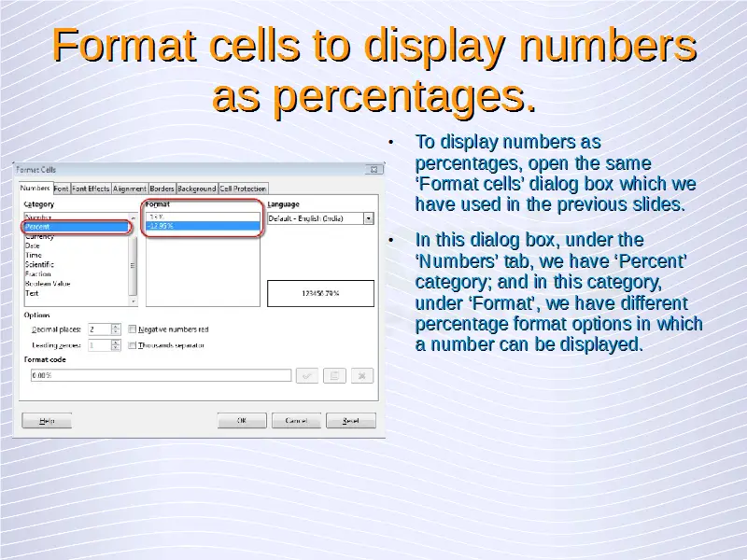This screenshot has width=747, height=560.
Task: Increase Decimal places with up arrow
Action: [116, 326]
